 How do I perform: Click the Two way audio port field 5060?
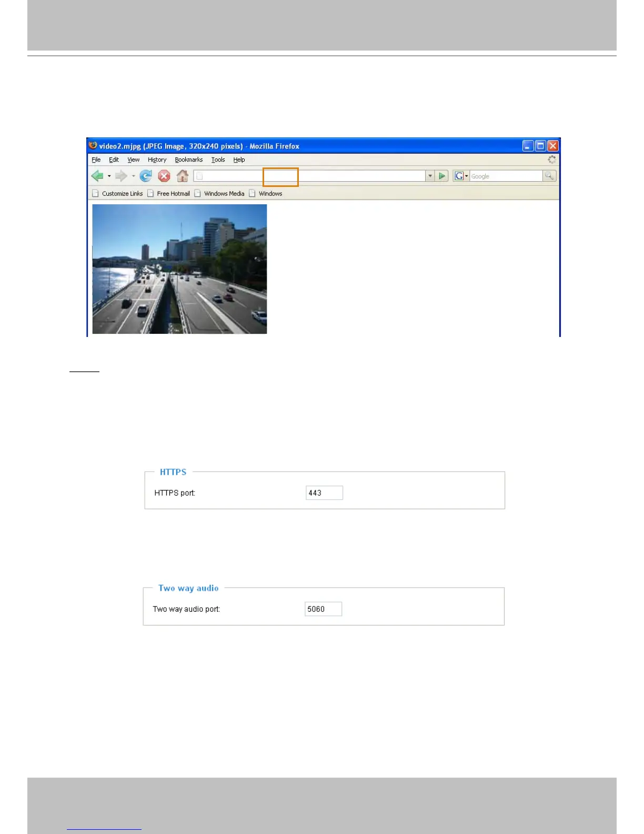323,609
